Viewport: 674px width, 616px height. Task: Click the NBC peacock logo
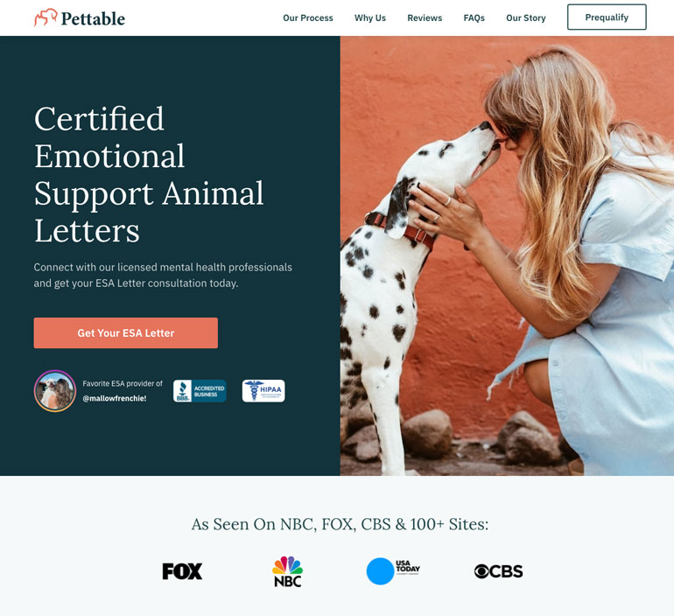pyautogui.click(x=288, y=571)
